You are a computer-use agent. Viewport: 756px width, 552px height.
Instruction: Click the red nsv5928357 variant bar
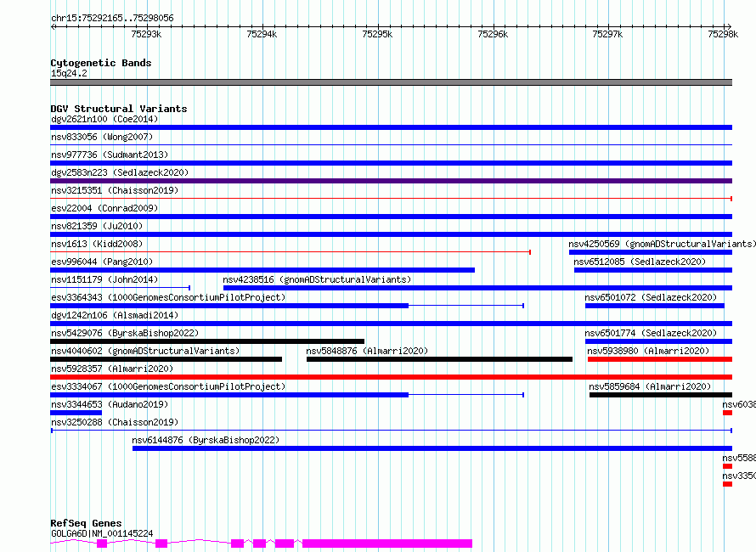pos(391,377)
